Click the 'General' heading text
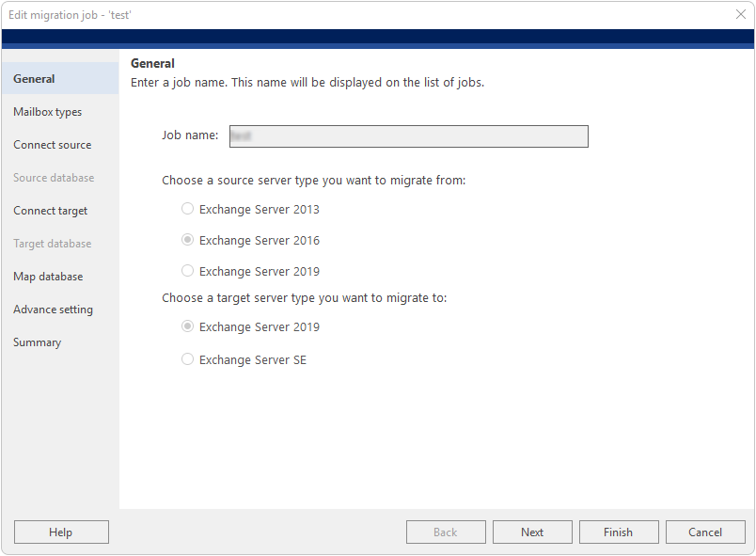The height and width of the screenshot is (556, 756). (152, 63)
